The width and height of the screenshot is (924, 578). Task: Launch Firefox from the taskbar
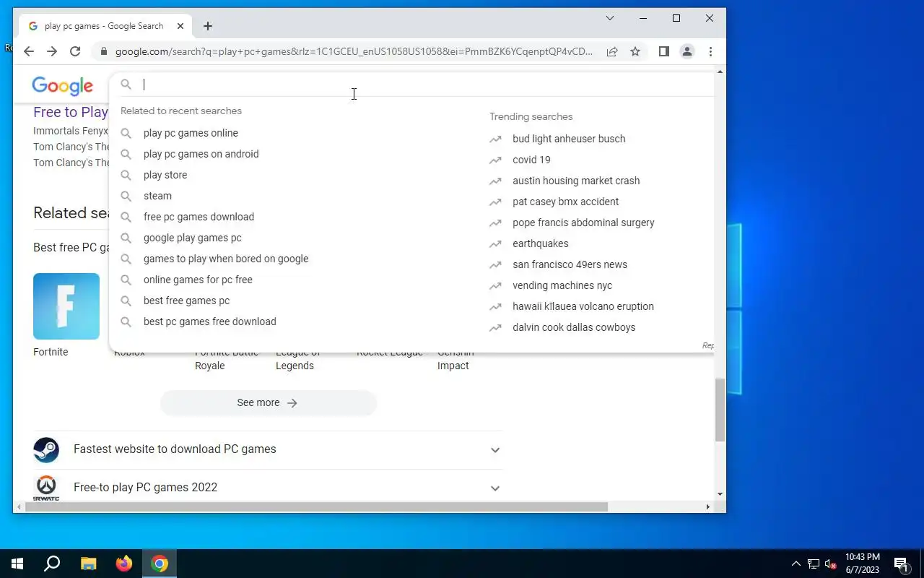tap(124, 564)
